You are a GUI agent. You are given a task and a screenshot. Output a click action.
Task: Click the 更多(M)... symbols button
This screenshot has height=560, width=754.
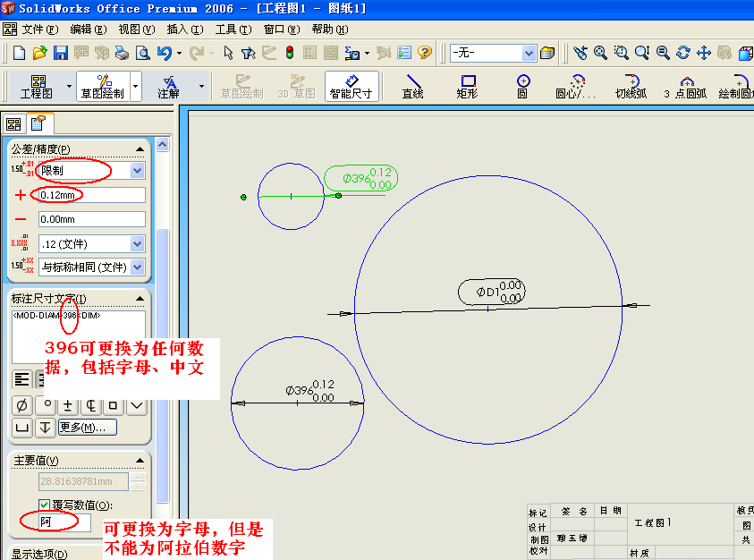(x=87, y=428)
